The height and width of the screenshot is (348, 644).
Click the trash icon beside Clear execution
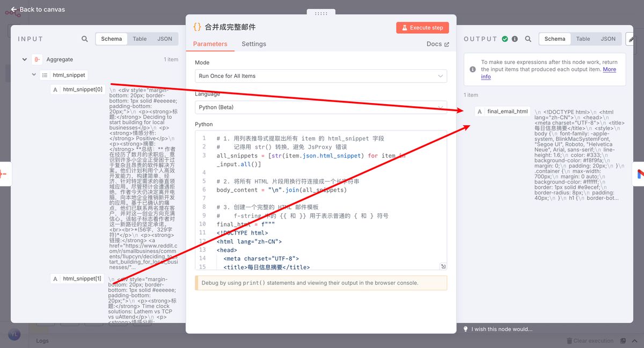tap(570, 340)
